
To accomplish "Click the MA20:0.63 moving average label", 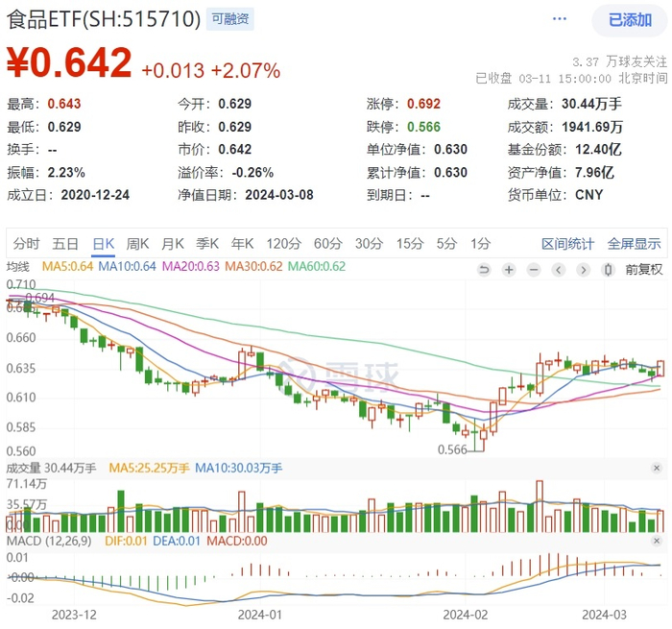I will pos(191,266).
